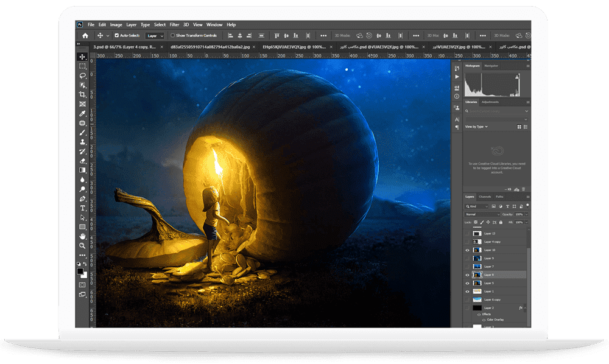Screen dimensions: 609x364
Task: Open Move tool preset picker arrow
Action: point(108,36)
